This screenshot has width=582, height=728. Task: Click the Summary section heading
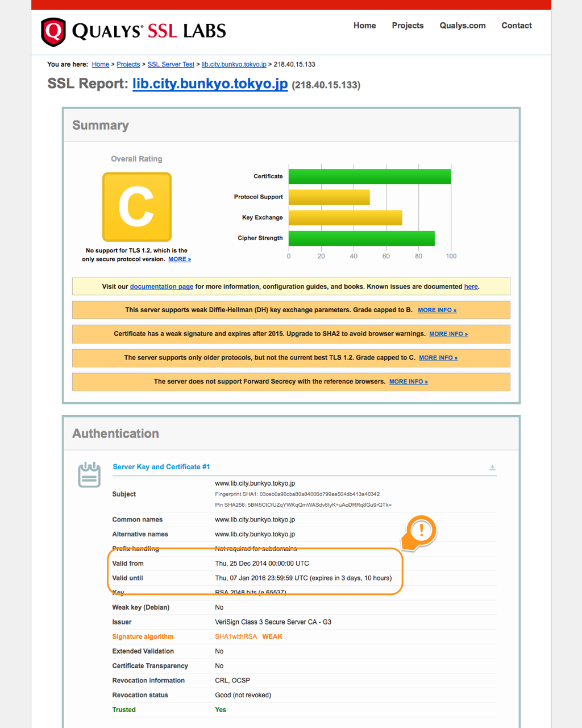[101, 126]
